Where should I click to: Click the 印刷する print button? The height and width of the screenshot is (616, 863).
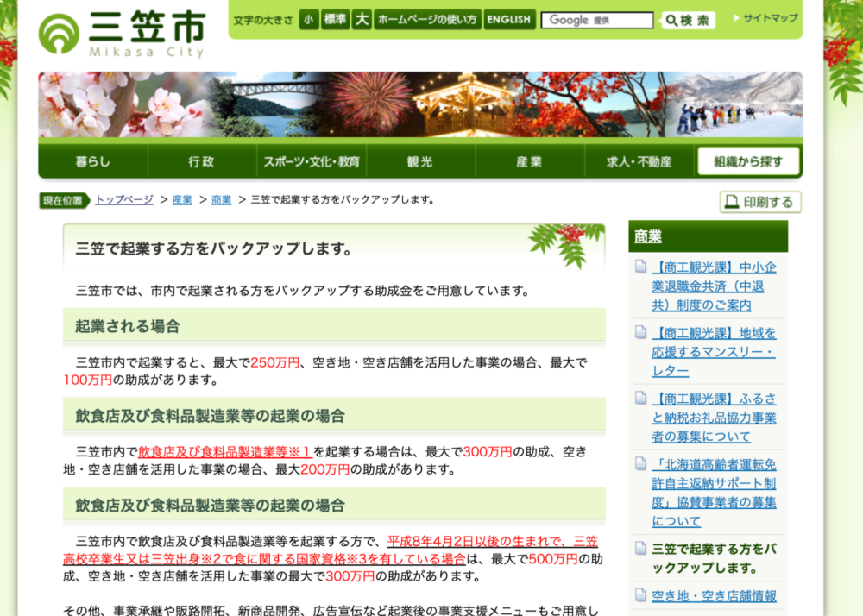click(x=760, y=202)
